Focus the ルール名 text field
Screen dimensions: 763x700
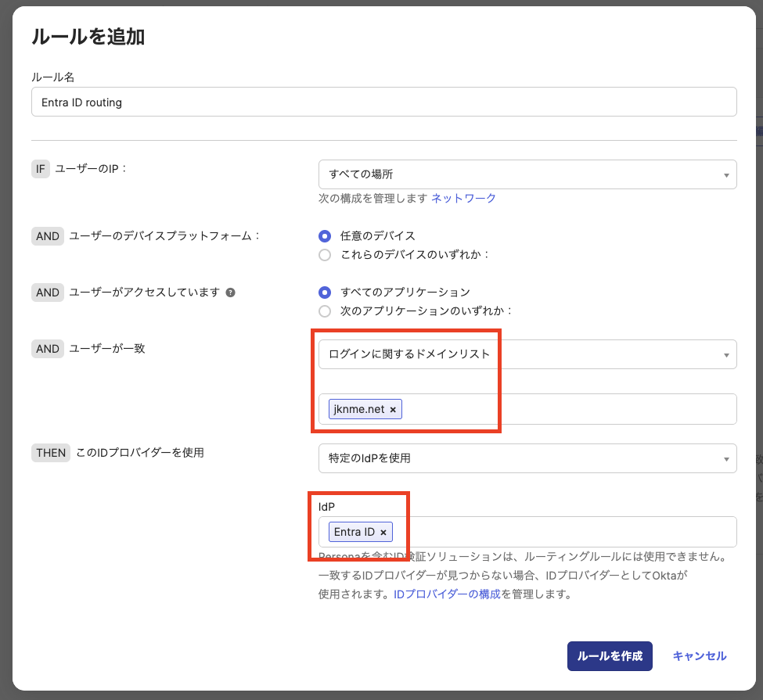coord(383,102)
